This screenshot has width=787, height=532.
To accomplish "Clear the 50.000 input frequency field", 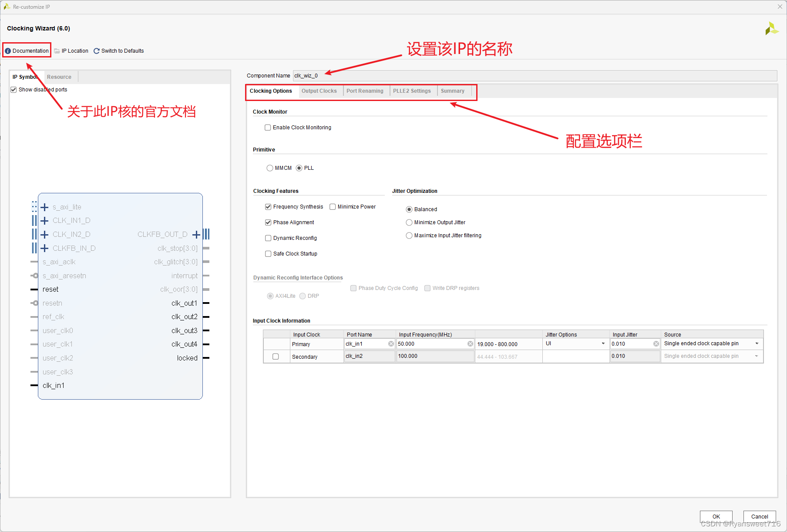I will pyautogui.click(x=470, y=344).
